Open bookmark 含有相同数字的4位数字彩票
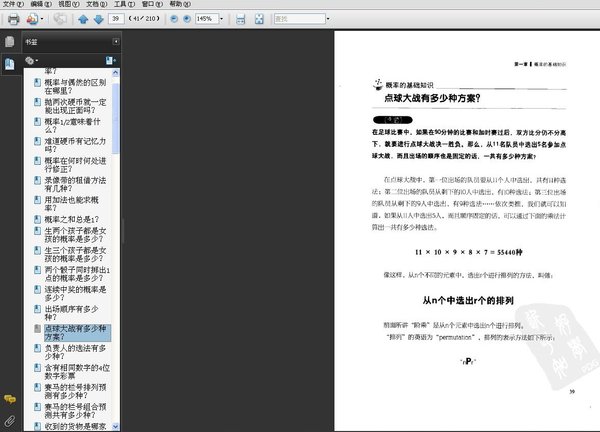This screenshot has height=432, width=600. pos(77,372)
